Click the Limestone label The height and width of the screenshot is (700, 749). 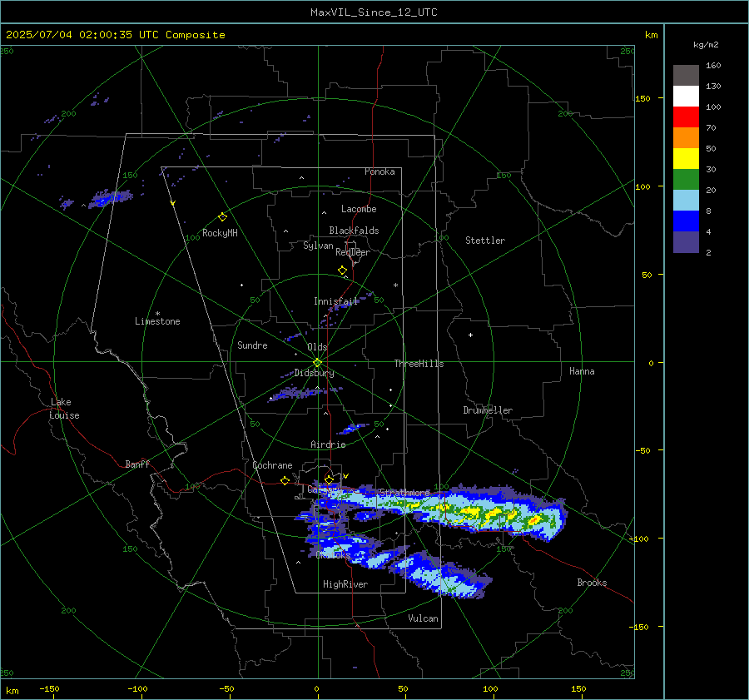point(157,321)
